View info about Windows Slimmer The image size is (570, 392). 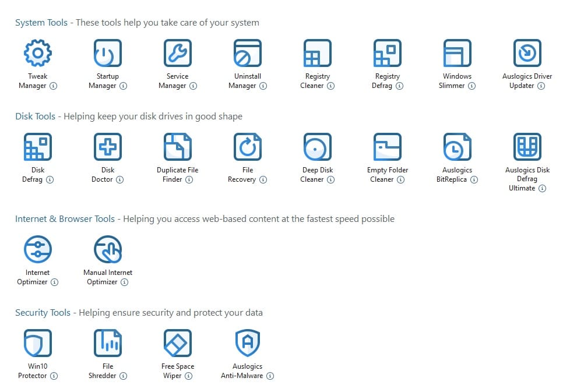click(x=472, y=86)
